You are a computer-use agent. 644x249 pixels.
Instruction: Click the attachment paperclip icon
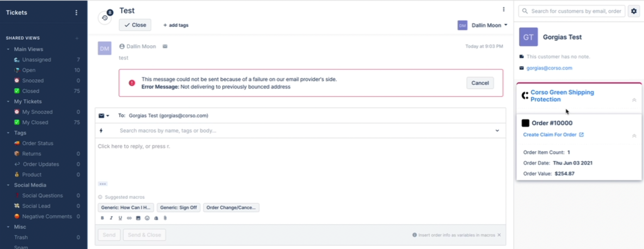click(x=165, y=218)
